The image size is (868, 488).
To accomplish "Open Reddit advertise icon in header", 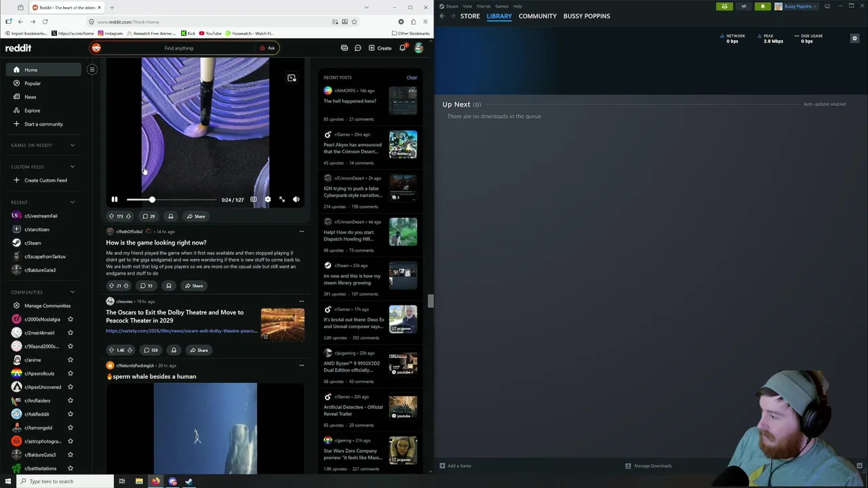I will [x=344, y=48].
